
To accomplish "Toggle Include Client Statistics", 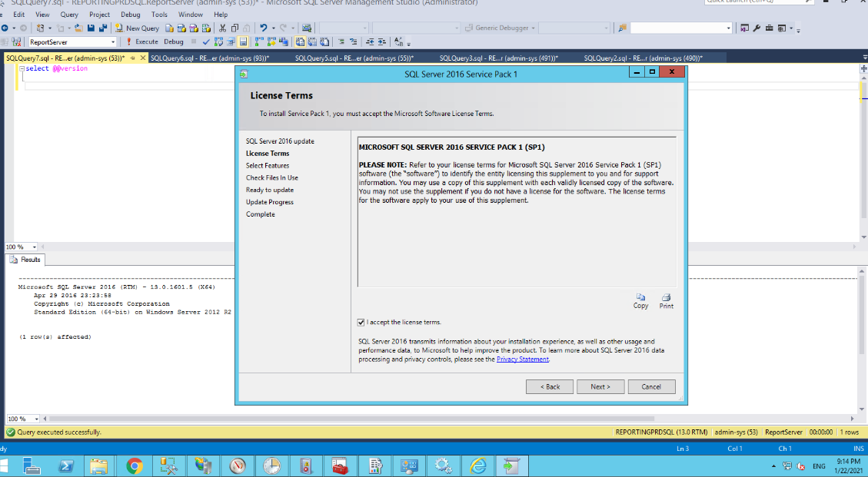I will 284,41.
